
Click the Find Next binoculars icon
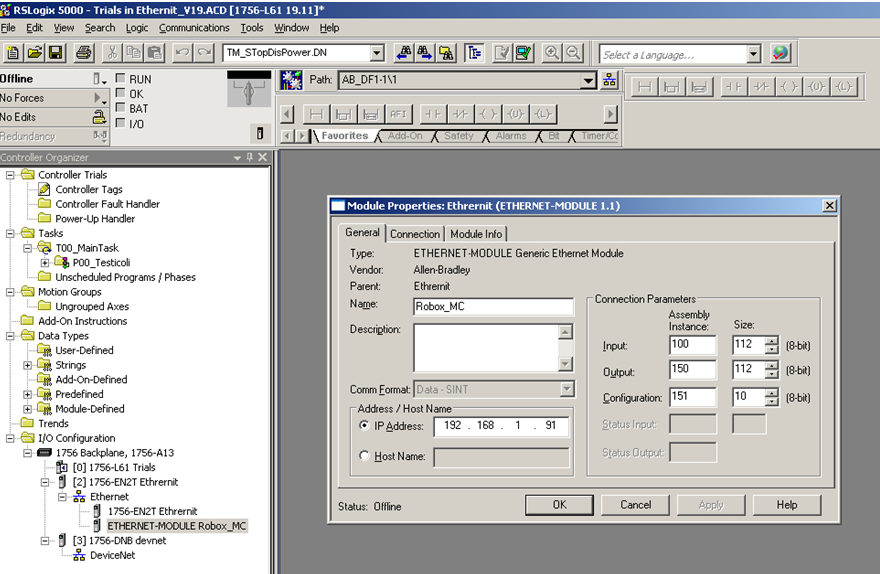pyautogui.click(x=425, y=53)
